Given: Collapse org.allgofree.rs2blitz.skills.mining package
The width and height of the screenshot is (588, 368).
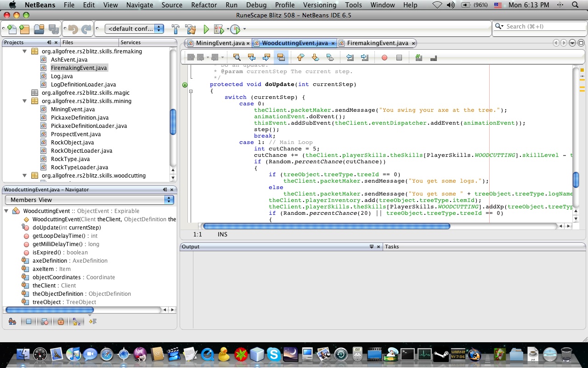Looking at the screenshot, I should coord(25,101).
